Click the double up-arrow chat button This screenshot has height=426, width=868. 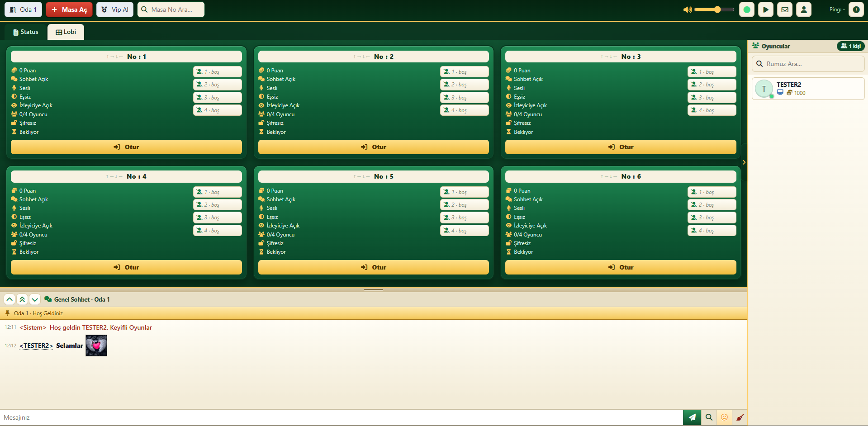pyautogui.click(x=22, y=299)
